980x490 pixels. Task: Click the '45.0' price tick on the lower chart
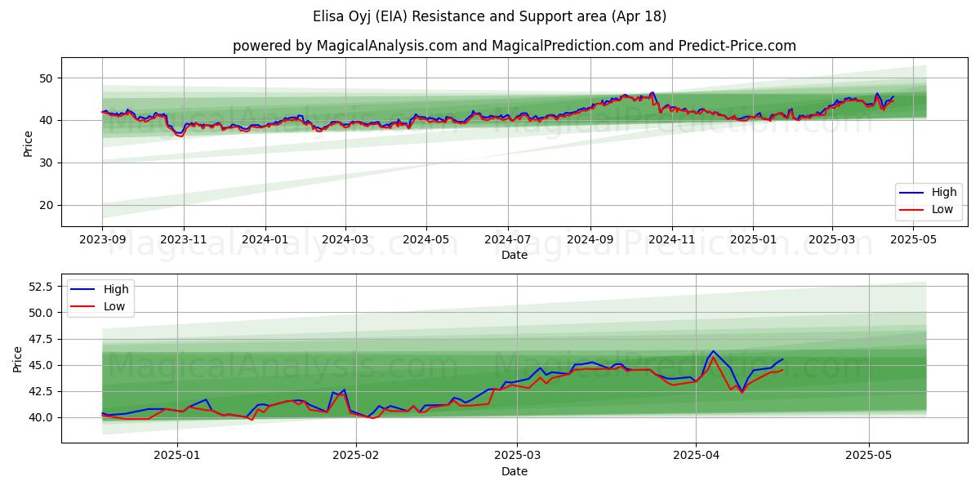42,365
